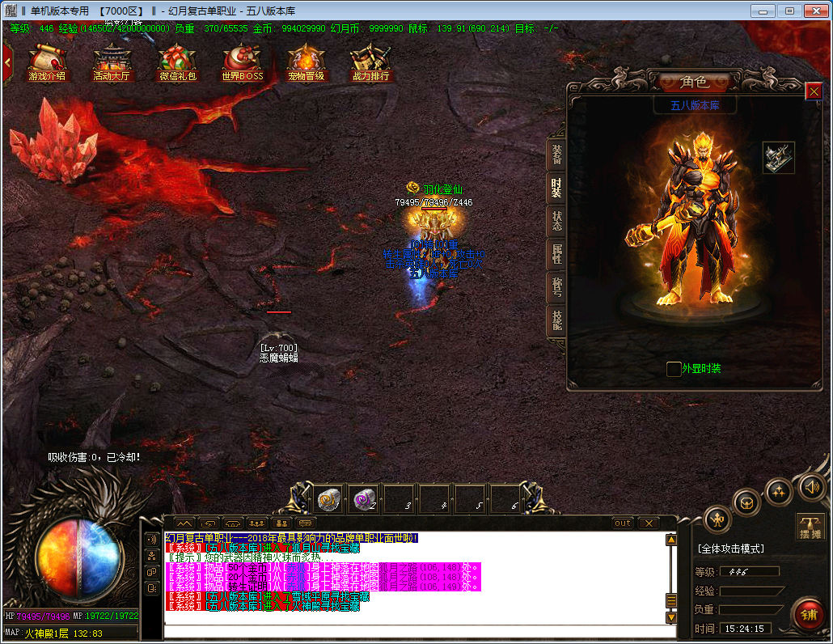Screen dimensions: 833x644
Task: Open the skills sparkle round button
Action: 779,492
